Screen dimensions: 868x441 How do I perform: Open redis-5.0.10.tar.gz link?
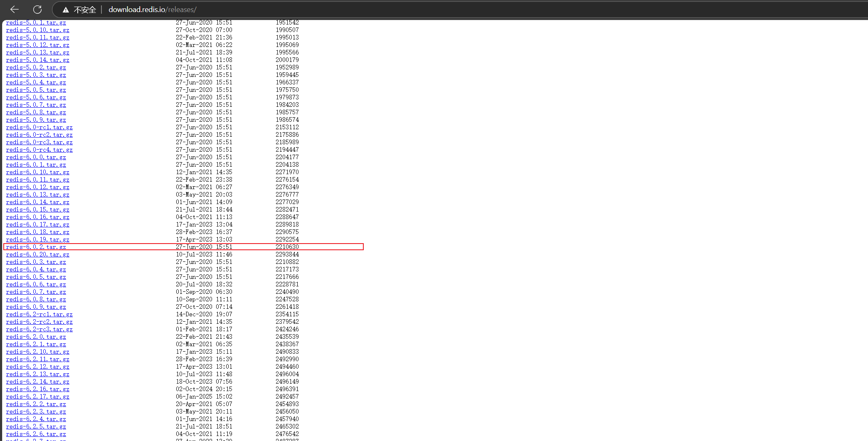38,30
